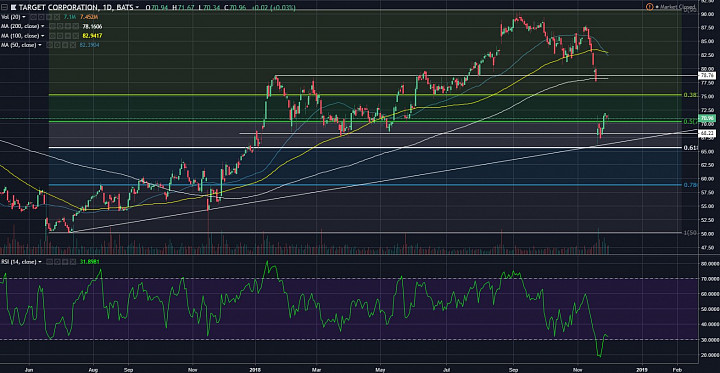Screen dimensions: 720x373
Task: Open format settings for RSI (14, close)
Action: click(x=57, y=262)
